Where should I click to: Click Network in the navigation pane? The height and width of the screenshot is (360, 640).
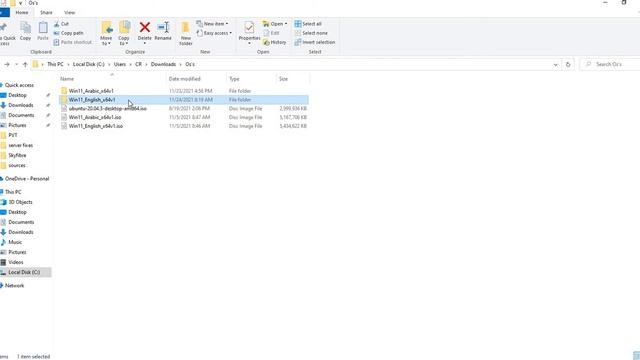coord(14,286)
